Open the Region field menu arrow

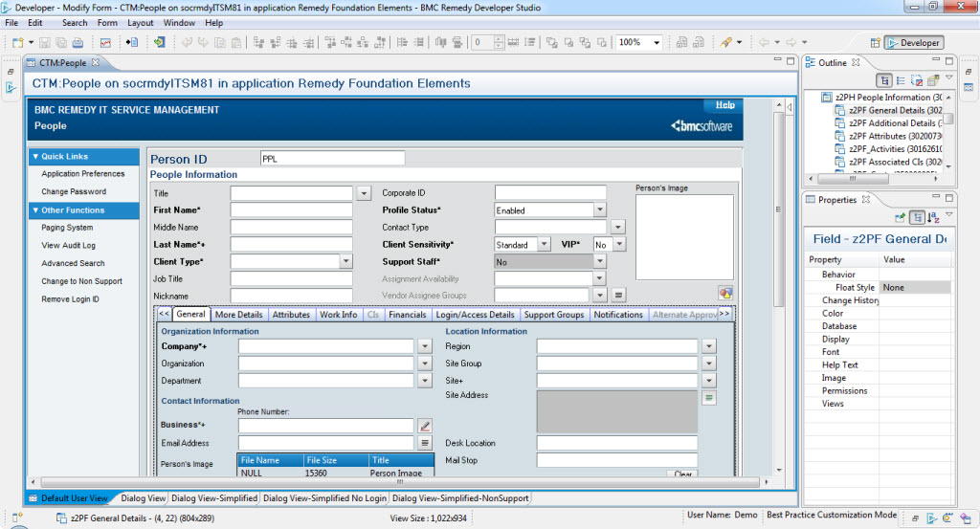coord(709,346)
